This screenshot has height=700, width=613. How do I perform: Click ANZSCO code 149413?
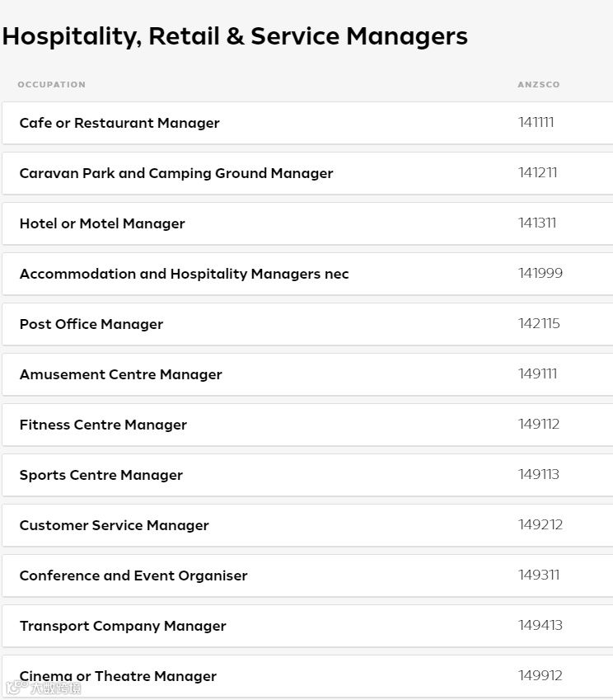point(540,626)
